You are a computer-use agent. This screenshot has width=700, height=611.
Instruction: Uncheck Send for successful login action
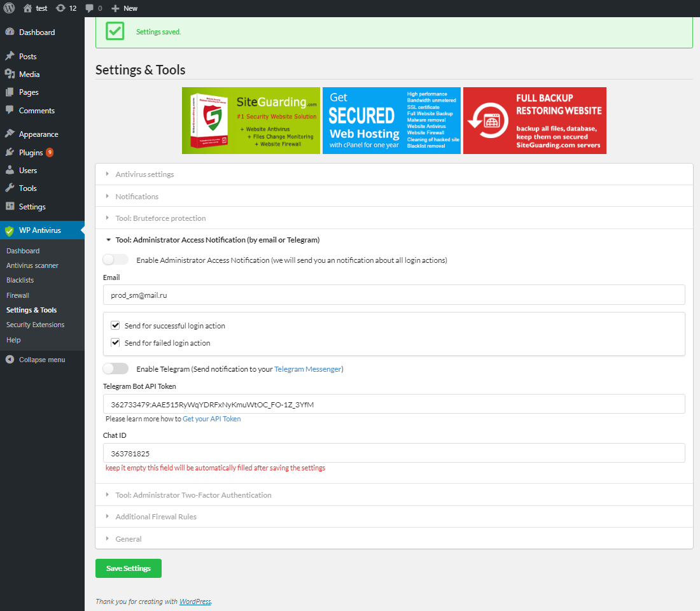pyautogui.click(x=115, y=326)
